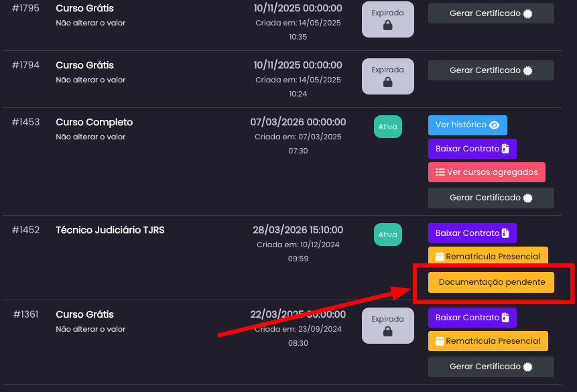The height and width of the screenshot is (392, 577).
Task: Click the document icon in #1453 Baixar Contrato
Action: pyautogui.click(x=506, y=149)
